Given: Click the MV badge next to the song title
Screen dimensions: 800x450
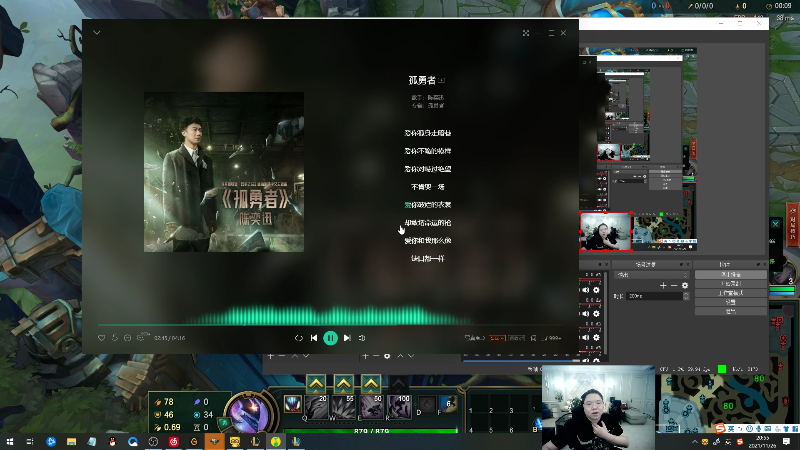Looking at the screenshot, I should pyautogui.click(x=442, y=81).
